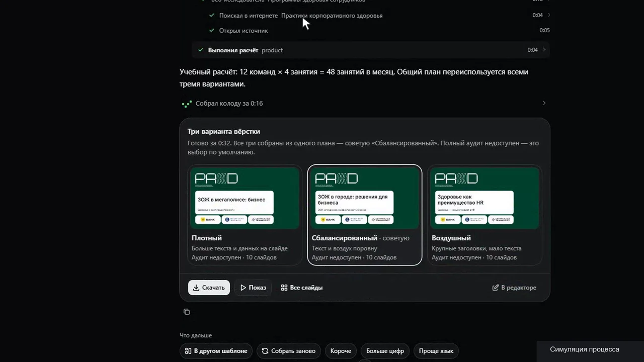Click the copy icon below the layout card
644x362 pixels.
point(187,312)
